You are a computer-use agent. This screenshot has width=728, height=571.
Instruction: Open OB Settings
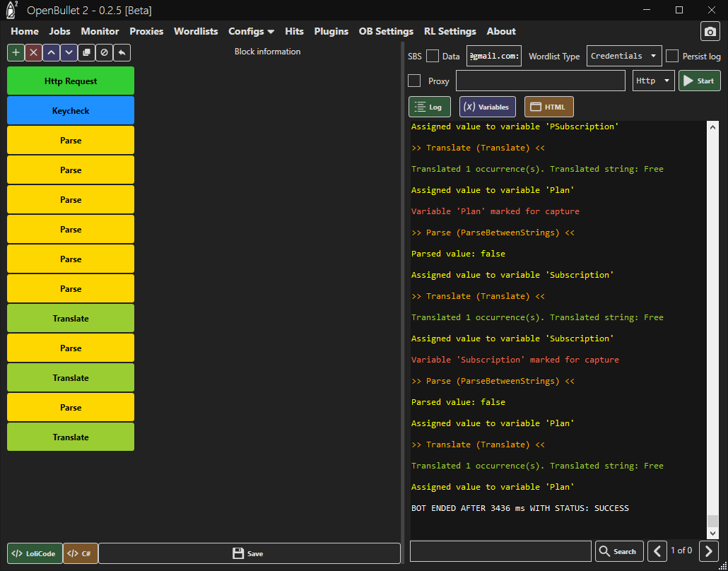coord(386,32)
